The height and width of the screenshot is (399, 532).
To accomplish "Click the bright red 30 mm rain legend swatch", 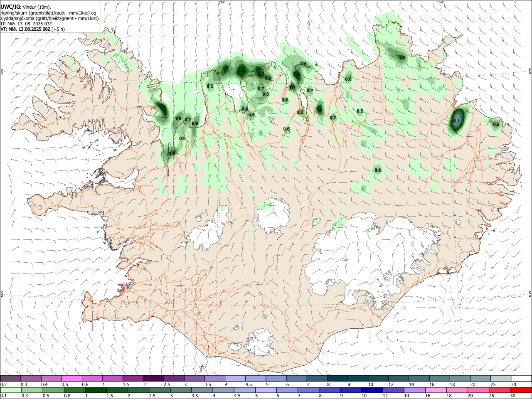I will click(x=520, y=390).
